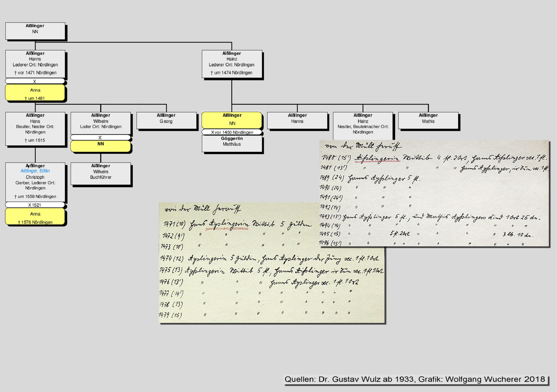Click the handwritten 1480–1496 tax record image

click(x=434, y=193)
